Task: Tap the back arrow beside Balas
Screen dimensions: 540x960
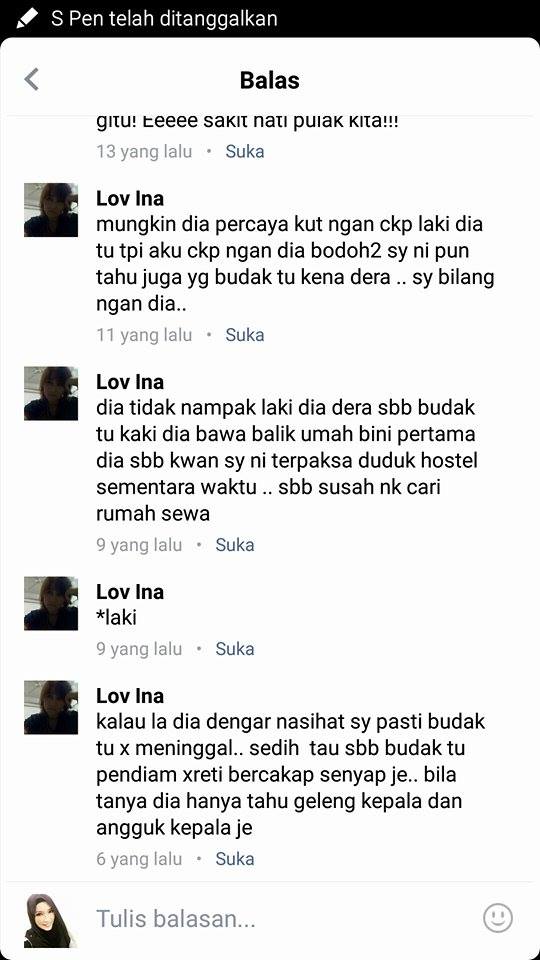Action: pos(31,80)
